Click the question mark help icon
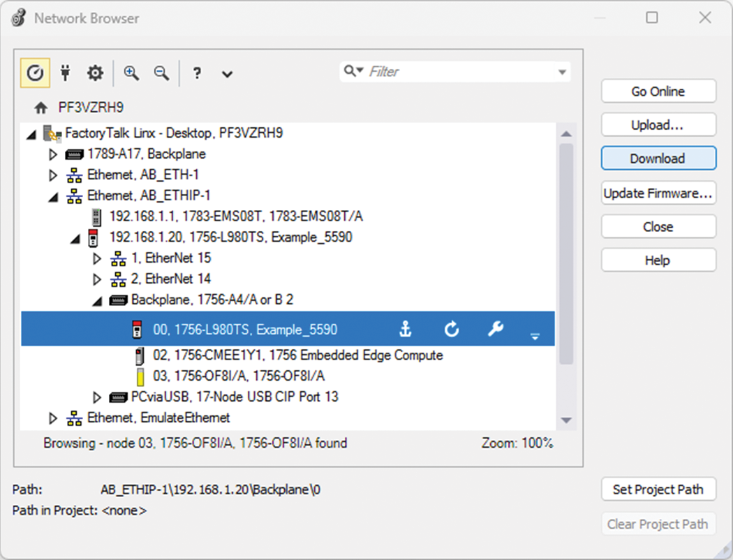733x560 pixels. pyautogui.click(x=197, y=73)
